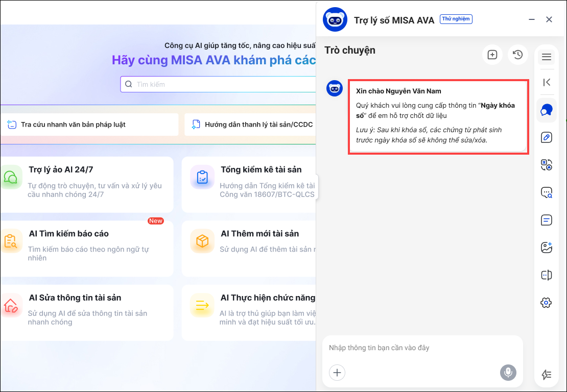This screenshot has width=567, height=392.
Task: Click the red New badge
Action: 155,220
